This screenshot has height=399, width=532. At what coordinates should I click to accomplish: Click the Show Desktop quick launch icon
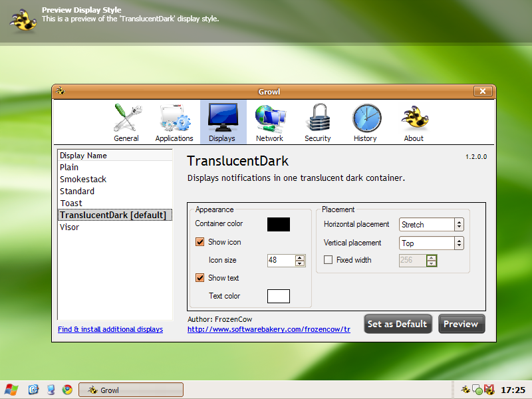pyautogui.click(x=51, y=390)
